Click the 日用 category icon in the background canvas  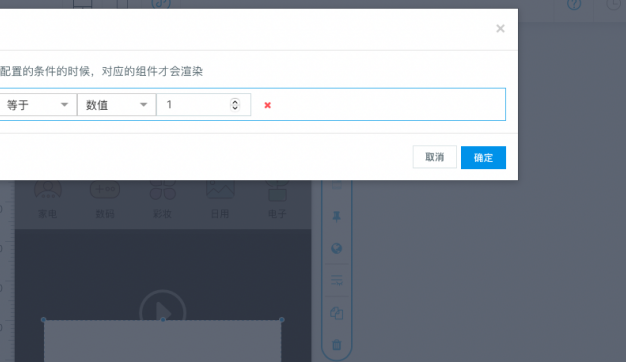point(220,190)
